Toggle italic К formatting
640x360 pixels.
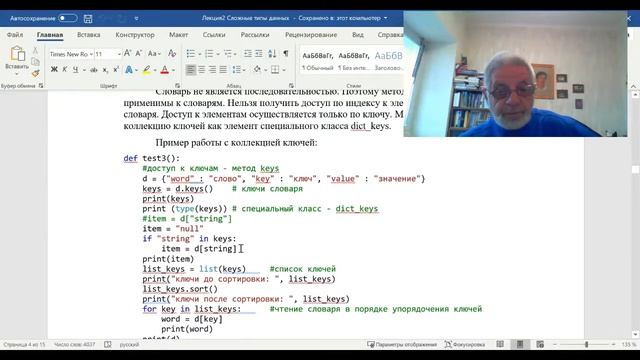tap(64, 70)
